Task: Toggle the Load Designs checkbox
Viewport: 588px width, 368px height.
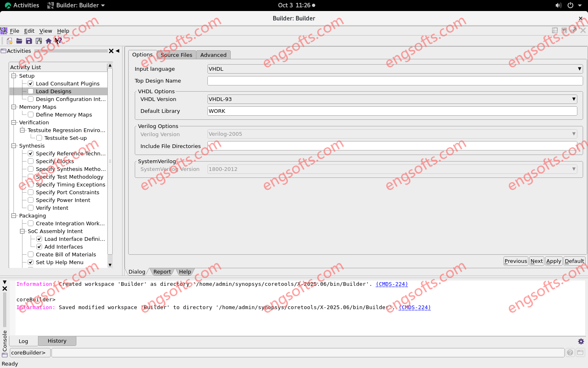Action: point(31,92)
